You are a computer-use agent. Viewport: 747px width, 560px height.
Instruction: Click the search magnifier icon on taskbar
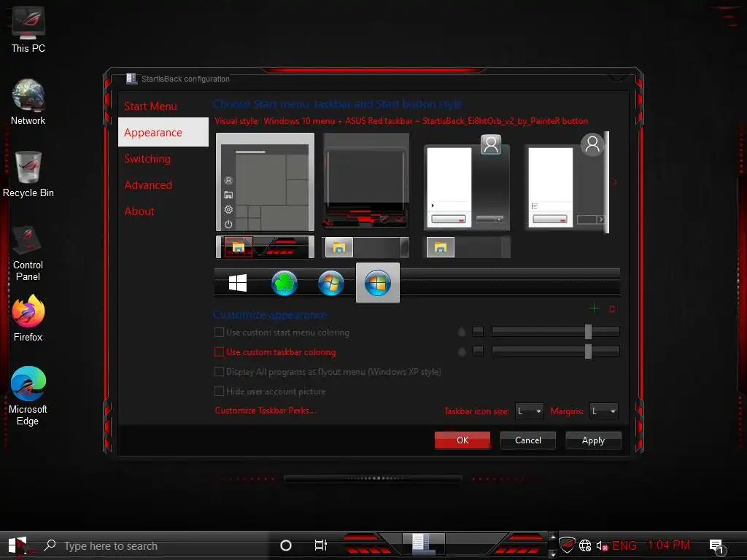(x=50, y=545)
